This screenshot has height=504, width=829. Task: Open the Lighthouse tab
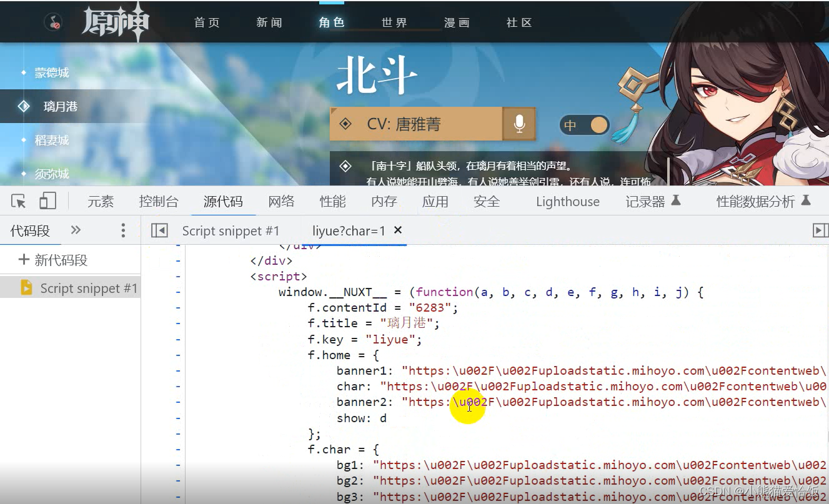568,201
